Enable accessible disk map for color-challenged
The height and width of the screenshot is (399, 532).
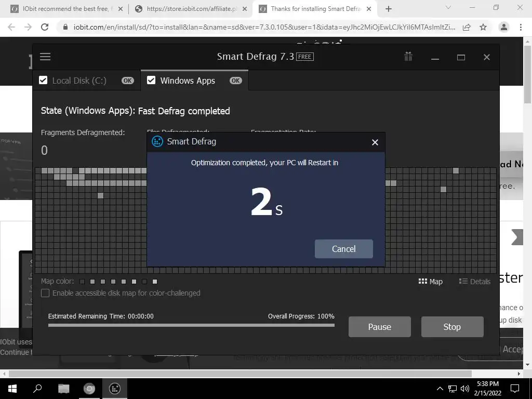(x=45, y=293)
